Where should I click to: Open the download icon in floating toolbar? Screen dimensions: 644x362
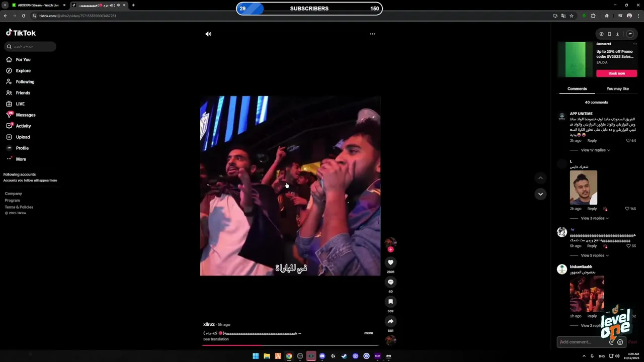click(617, 34)
